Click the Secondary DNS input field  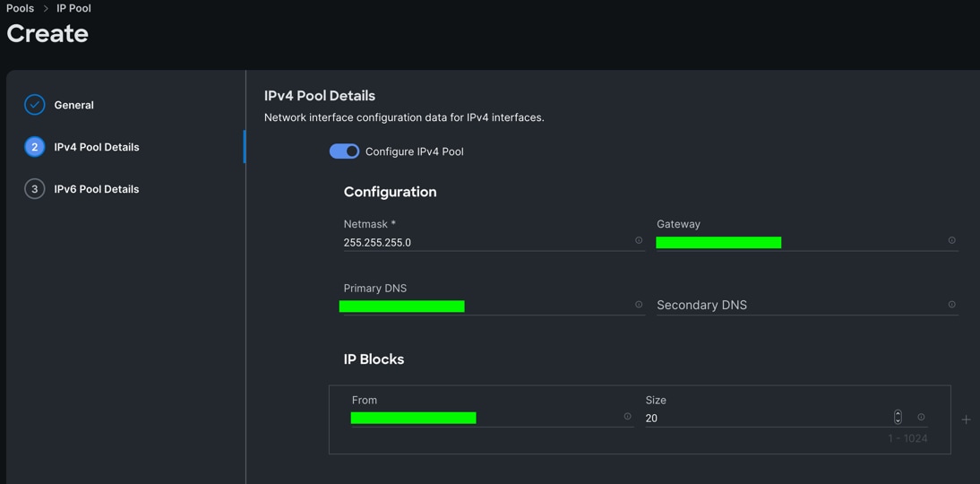tap(797, 306)
